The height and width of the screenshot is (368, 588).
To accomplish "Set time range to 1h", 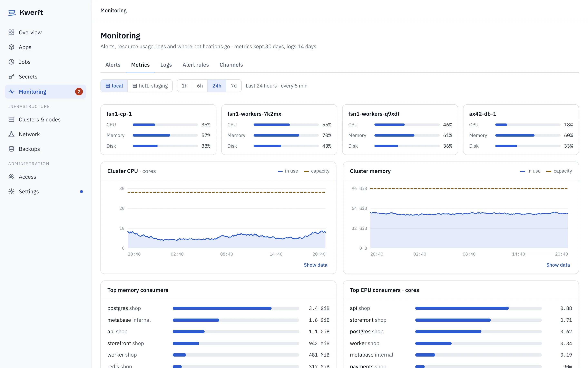I will point(184,86).
